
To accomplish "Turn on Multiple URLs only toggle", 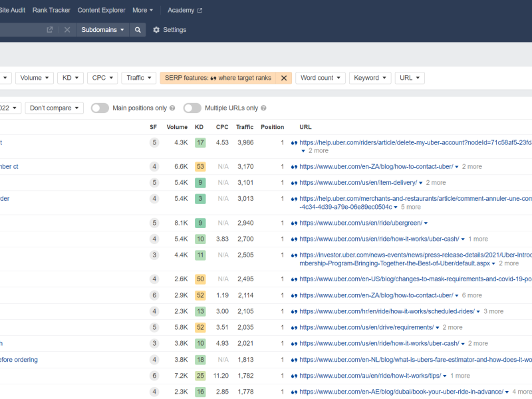I will click(192, 108).
